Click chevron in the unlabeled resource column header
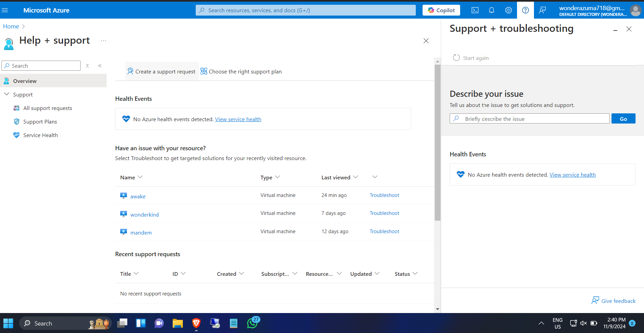This screenshot has width=644, height=333. pos(375,177)
